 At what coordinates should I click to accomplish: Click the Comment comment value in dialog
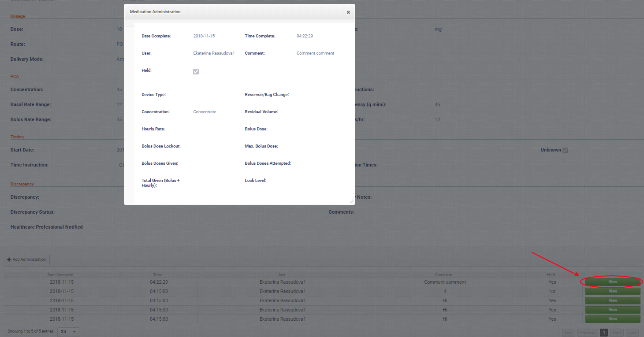(315, 53)
